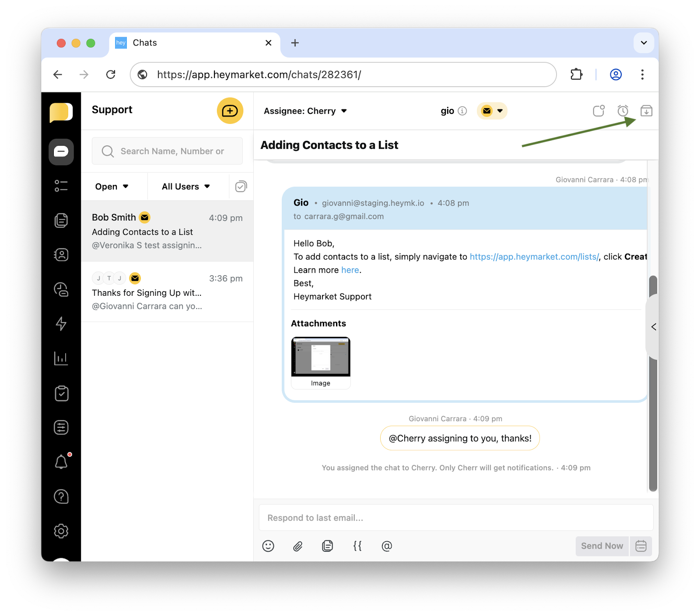This screenshot has width=700, height=616.
Task: Open the emoji picker in composer
Action: 268,546
